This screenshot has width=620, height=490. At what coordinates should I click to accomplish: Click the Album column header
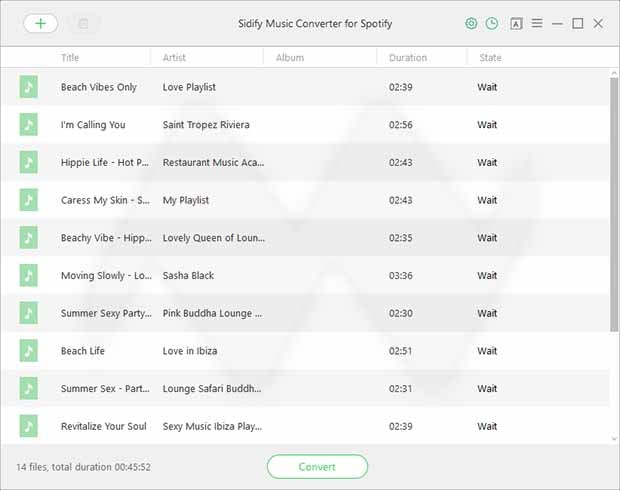pos(290,58)
